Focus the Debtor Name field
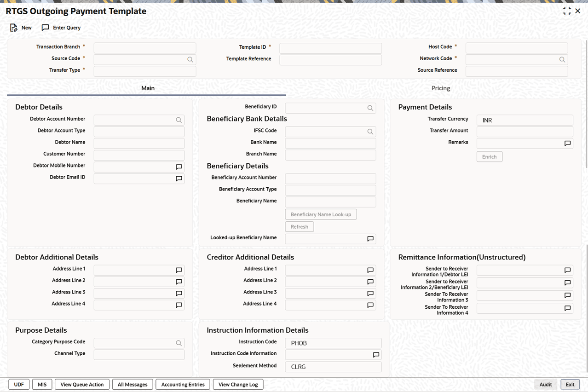 139,143
